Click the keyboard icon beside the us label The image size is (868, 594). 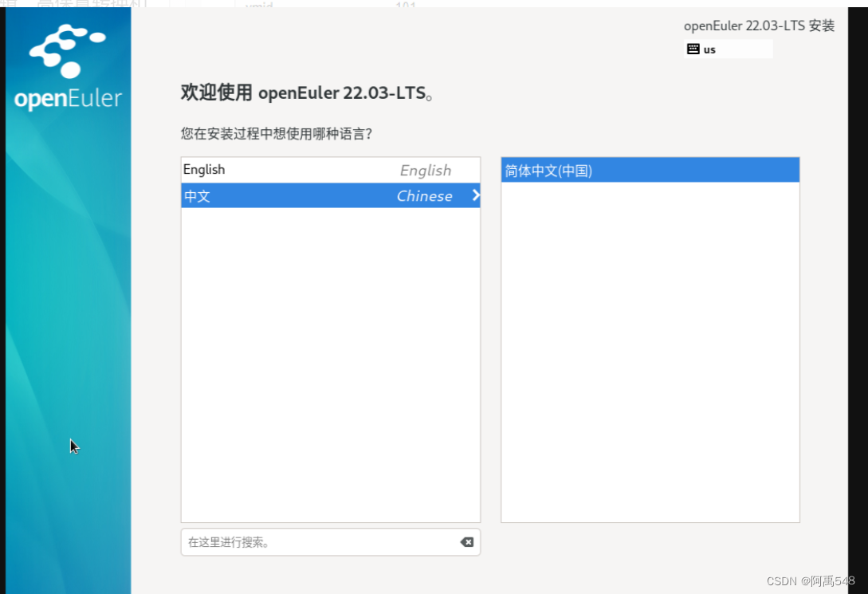pos(693,49)
